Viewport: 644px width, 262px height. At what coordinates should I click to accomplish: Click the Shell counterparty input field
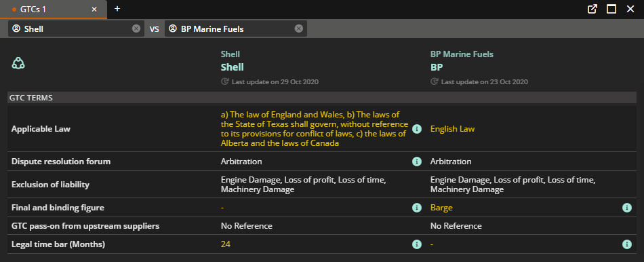77,29
